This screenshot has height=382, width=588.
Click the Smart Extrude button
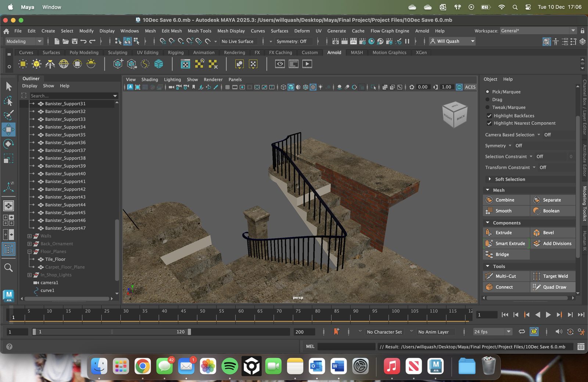click(x=506, y=243)
